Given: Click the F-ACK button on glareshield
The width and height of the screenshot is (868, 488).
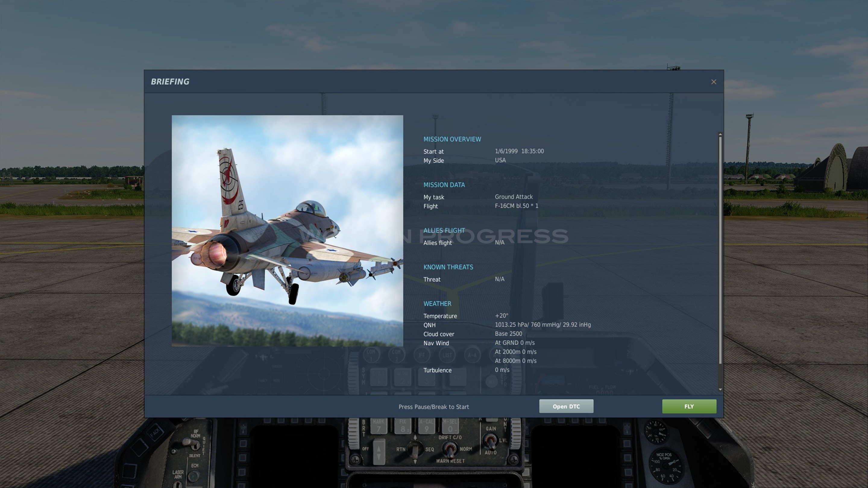Looking at the screenshot, I should (155, 433).
